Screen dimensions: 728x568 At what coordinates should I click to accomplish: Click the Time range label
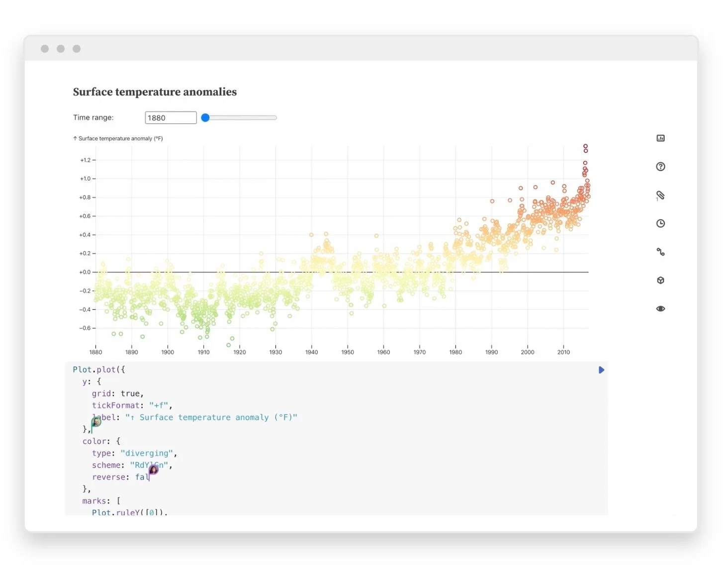tap(93, 117)
